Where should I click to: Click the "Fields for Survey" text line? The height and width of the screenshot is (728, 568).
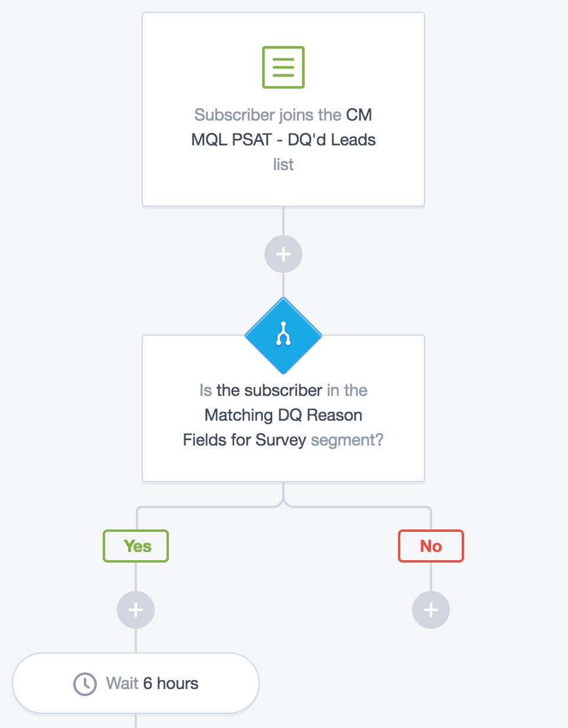tap(244, 440)
